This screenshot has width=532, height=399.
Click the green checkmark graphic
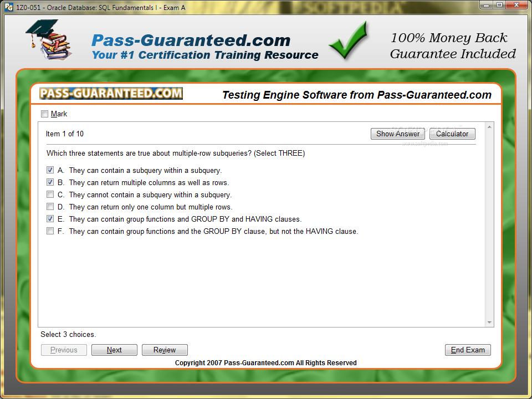[349, 40]
